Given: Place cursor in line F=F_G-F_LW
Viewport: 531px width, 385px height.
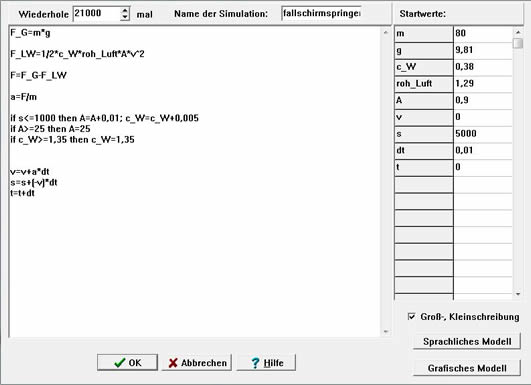Looking at the screenshot, I should point(38,75).
